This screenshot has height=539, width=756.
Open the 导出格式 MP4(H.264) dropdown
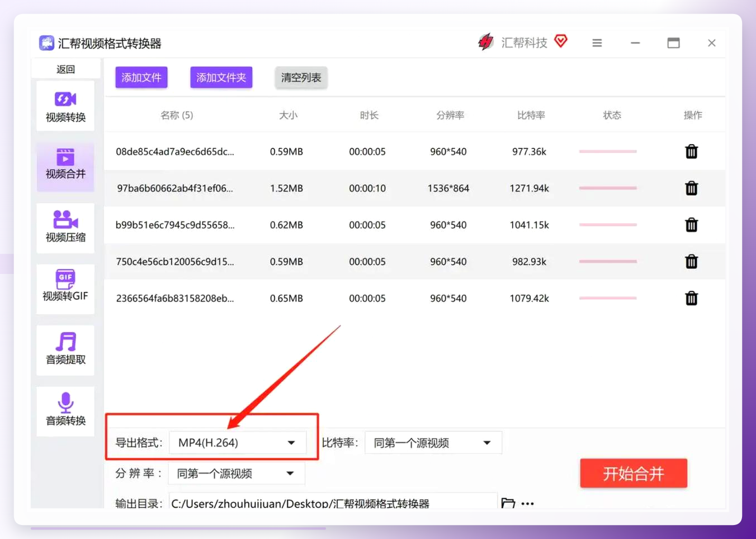238,443
